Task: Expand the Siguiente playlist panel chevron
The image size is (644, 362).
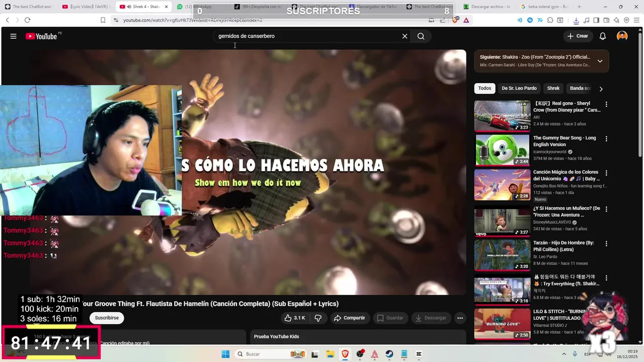Action: pyautogui.click(x=600, y=61)
